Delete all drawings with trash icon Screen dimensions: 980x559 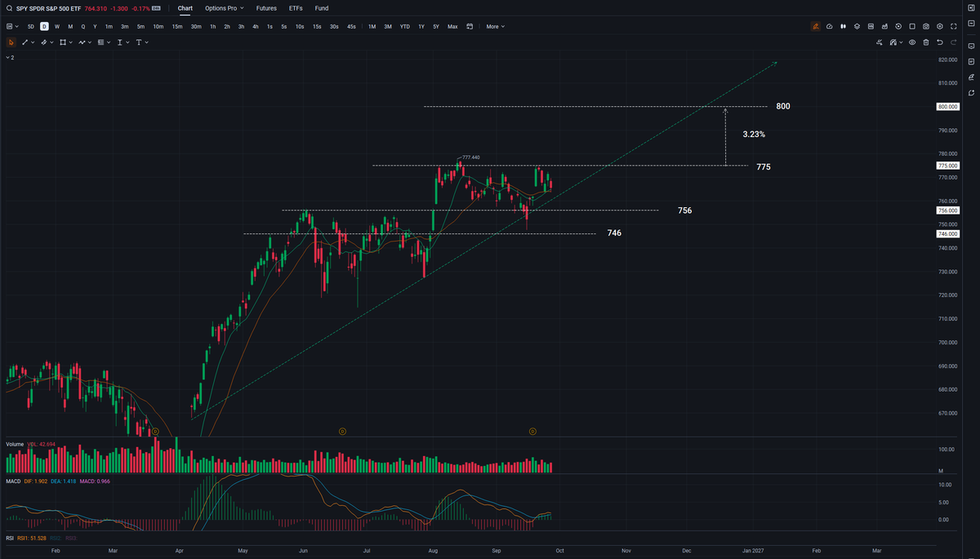point(926,42)
